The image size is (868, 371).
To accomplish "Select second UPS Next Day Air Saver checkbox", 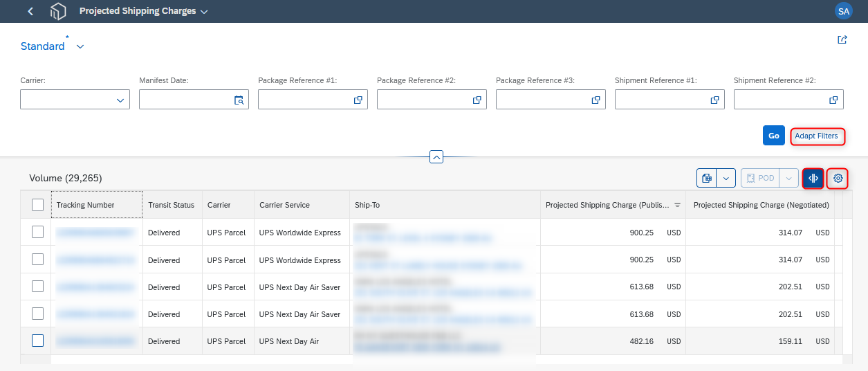I will point(37,314).
